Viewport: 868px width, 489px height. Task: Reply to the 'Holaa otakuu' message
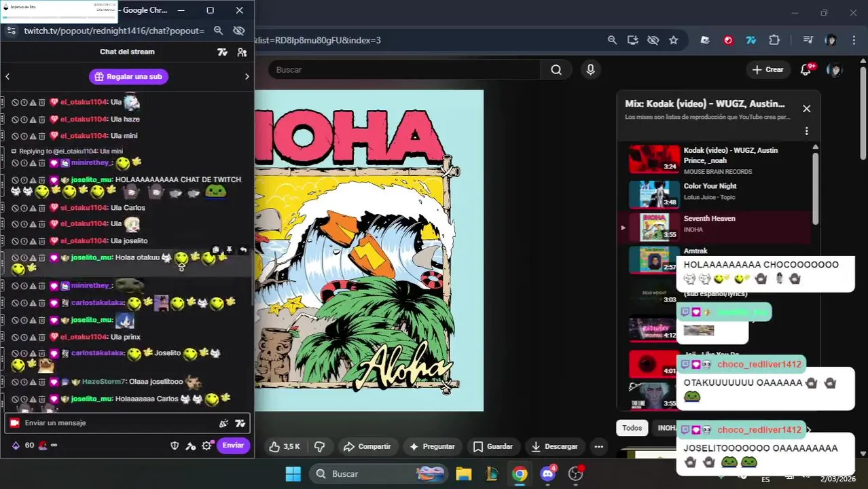(243, 251)
